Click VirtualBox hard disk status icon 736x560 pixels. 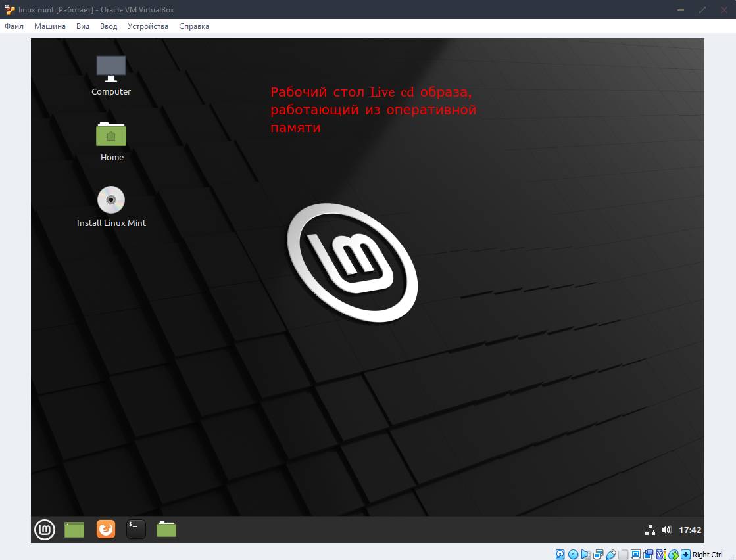560,555
